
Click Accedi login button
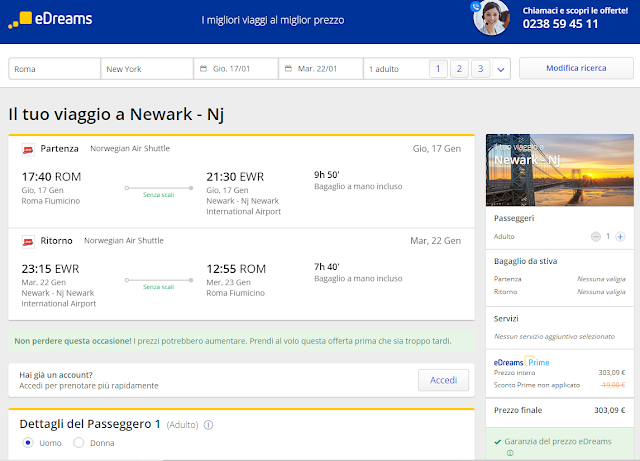tap(443, 380)
